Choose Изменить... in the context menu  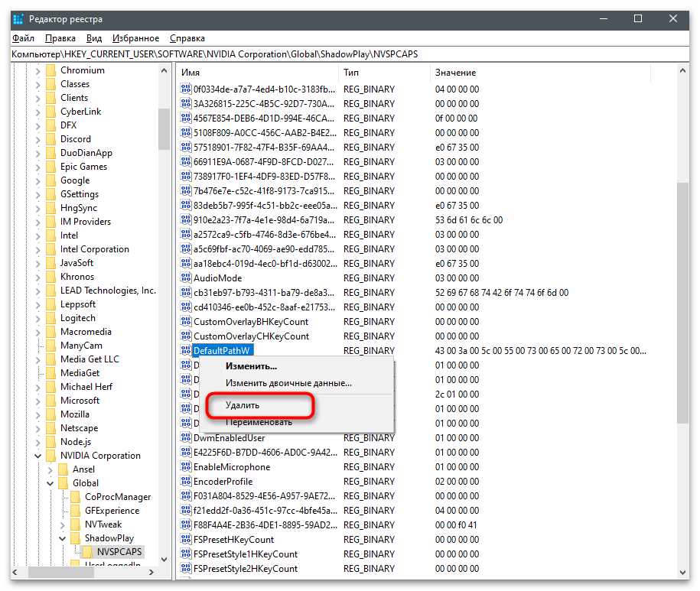252,366
